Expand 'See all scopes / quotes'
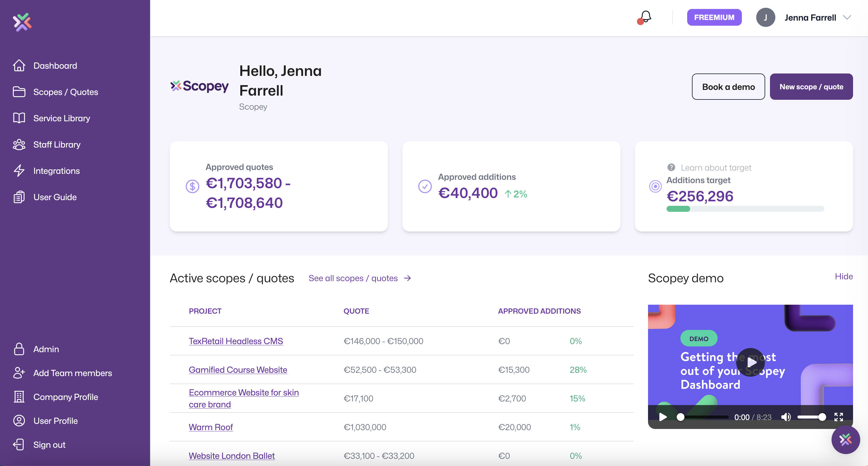Image resolution: width=868 pixels, height=466 pixels. [x=353, y=278]
